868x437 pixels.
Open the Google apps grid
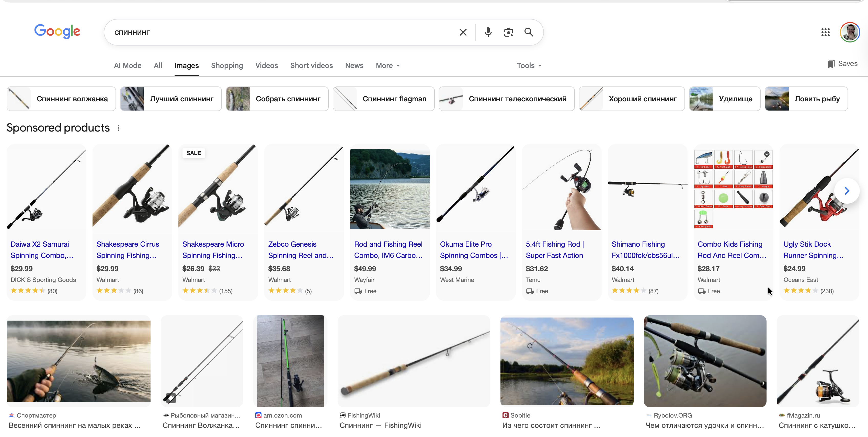coord(825,32)
